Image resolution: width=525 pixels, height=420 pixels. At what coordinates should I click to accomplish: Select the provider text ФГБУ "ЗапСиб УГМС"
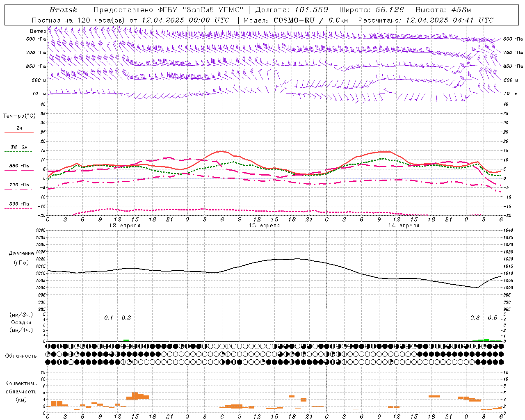201,10
